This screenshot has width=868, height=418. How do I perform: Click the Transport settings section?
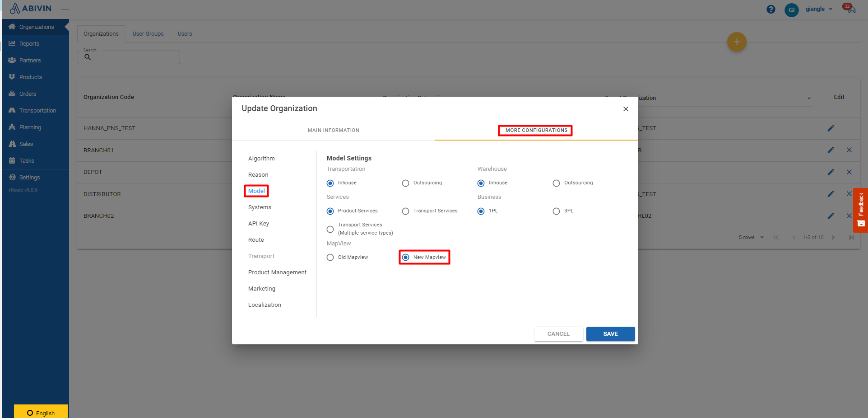coord(261,256)
